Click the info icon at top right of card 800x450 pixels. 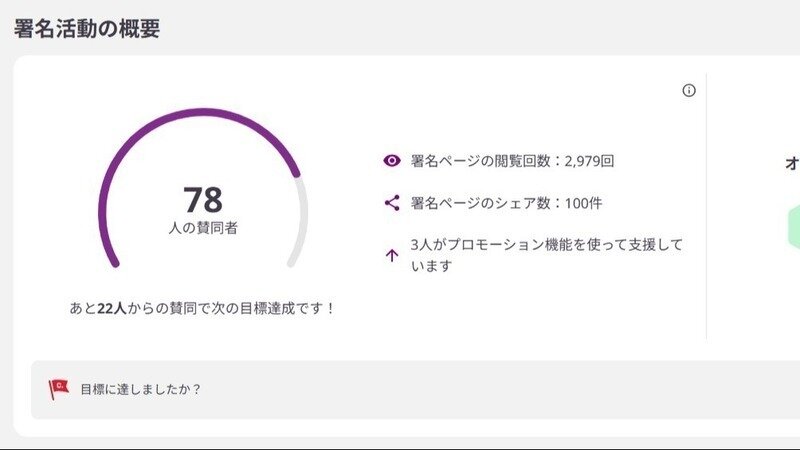688,91
